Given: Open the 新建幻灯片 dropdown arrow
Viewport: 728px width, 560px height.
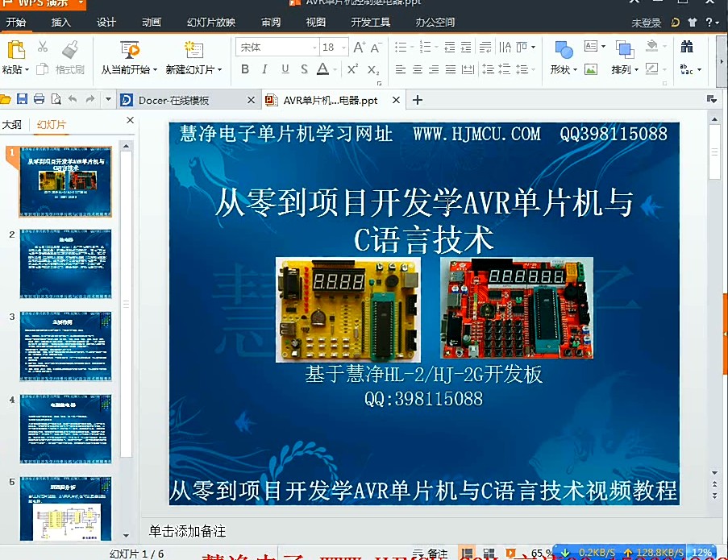Looking at the screenshot, I should click(x=219, y=70).
